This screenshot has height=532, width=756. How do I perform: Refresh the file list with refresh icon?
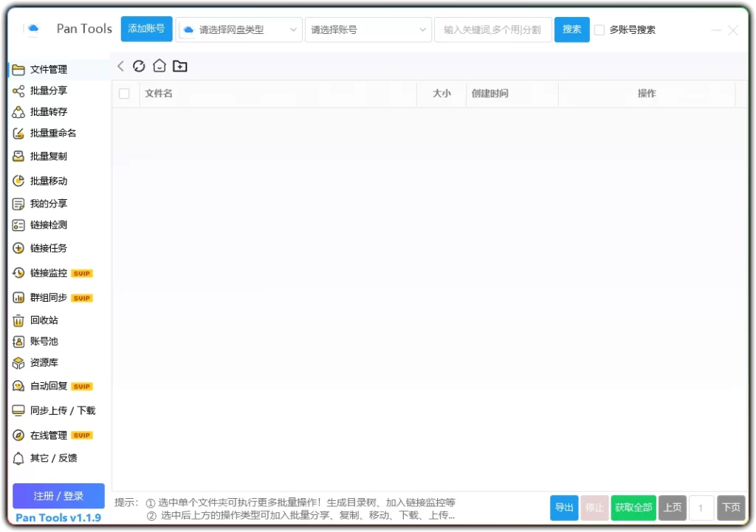click(140, 66)
